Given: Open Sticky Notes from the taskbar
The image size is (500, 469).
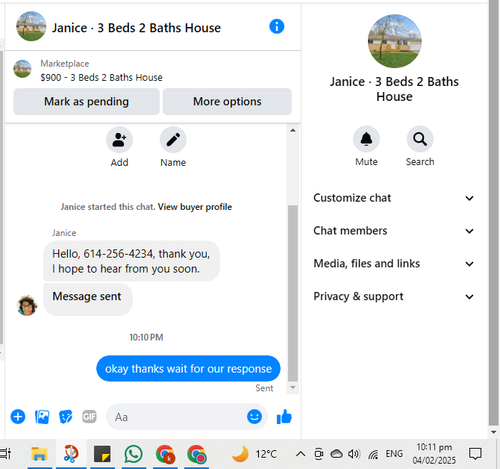Looking at the screenshot, I should coord(102,454).
